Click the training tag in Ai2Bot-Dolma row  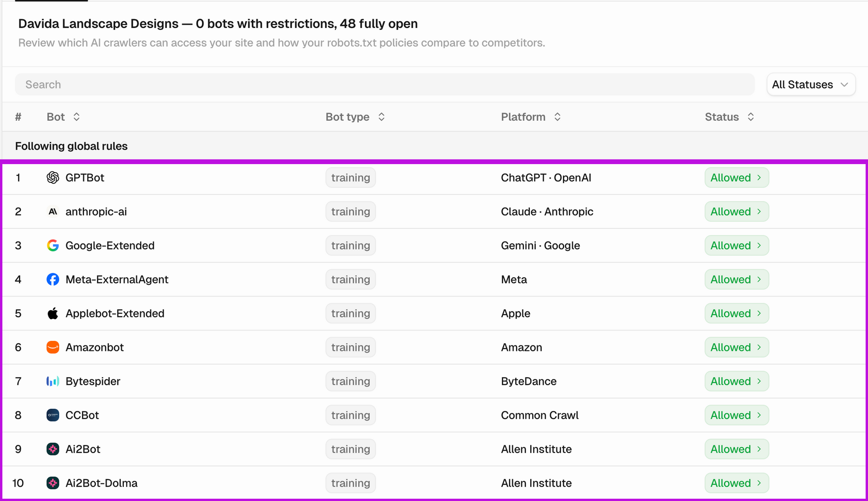[x=350, y=483]
